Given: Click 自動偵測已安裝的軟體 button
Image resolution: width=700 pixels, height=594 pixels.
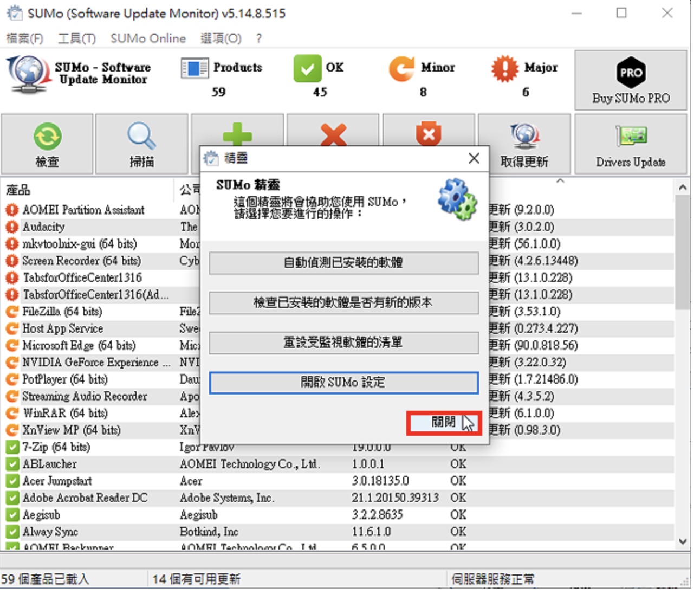Looking at the screenshot, I should [343, 263].
